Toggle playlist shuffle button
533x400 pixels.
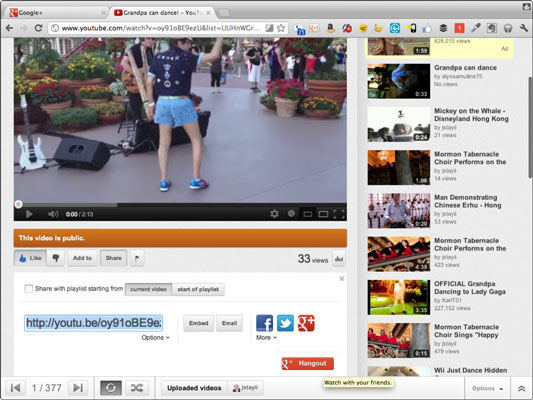point(137,388)
